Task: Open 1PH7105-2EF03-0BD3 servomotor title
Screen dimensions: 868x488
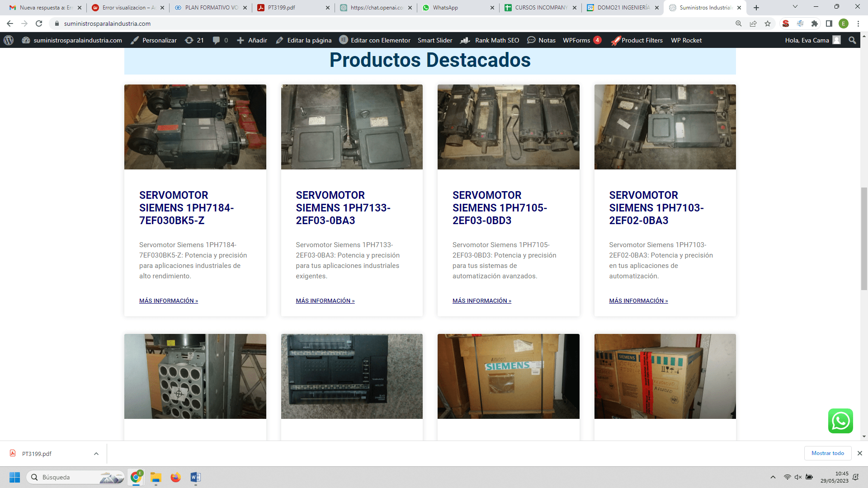Action: (500, 208)
